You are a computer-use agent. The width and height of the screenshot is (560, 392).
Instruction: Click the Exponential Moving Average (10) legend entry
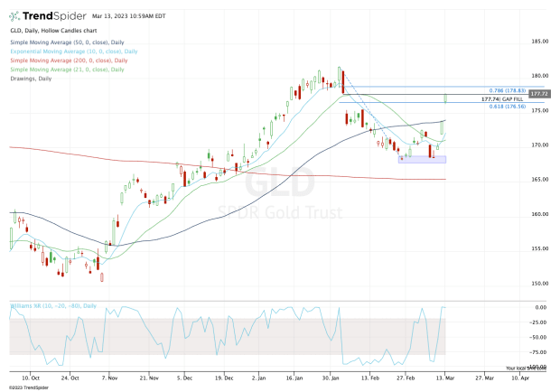pyautogui.click(x=74, y=51)
